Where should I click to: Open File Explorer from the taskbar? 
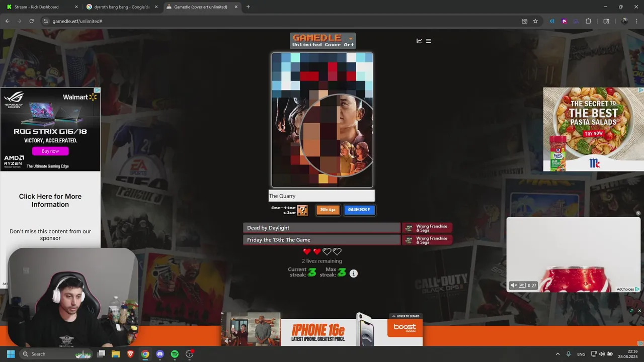[x=116, y=354]
